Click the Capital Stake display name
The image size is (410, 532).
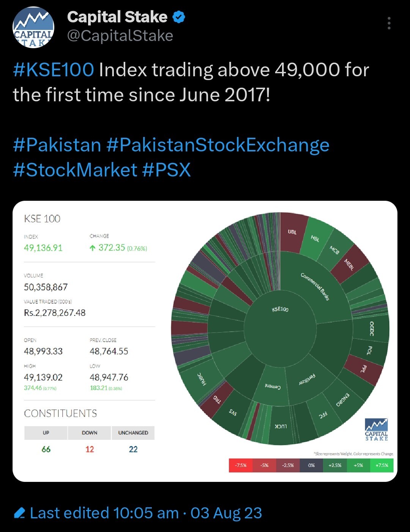click(117, 17)
